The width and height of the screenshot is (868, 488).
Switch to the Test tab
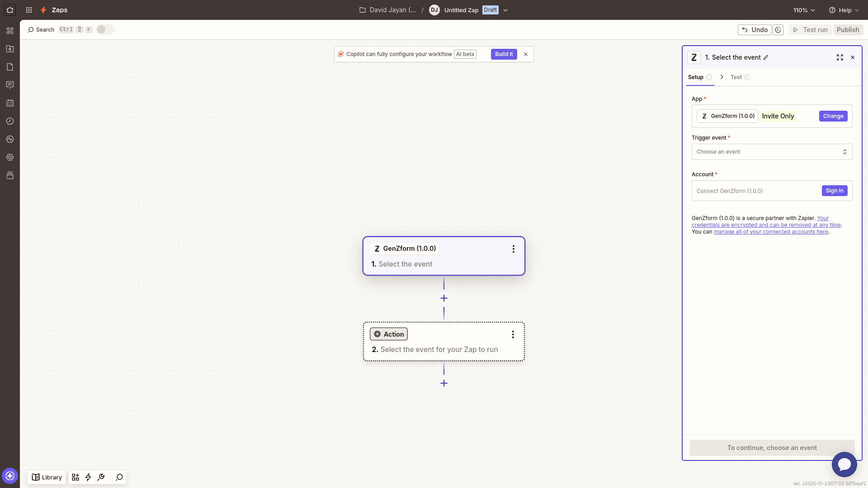[735, 77]
